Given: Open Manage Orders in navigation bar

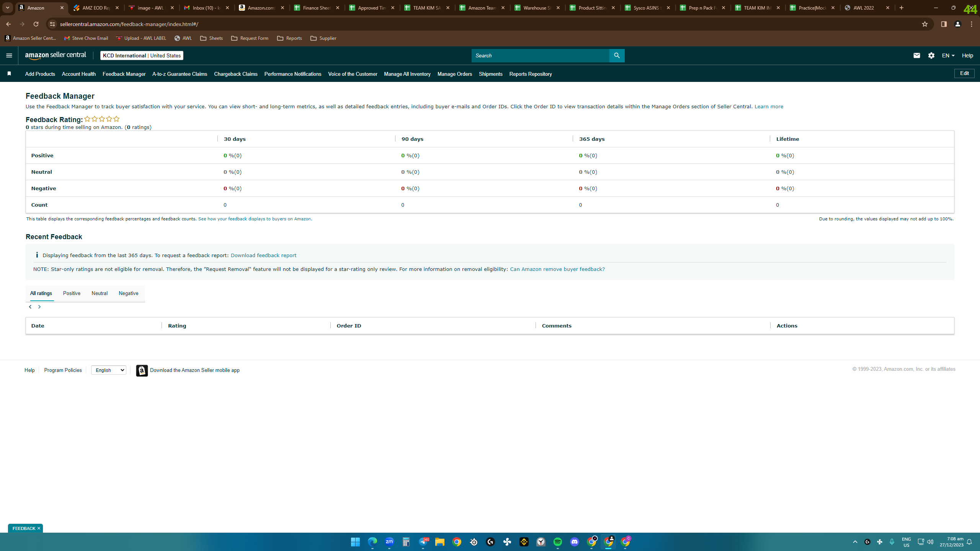Looking at the screenshot, I should point(455,74).
